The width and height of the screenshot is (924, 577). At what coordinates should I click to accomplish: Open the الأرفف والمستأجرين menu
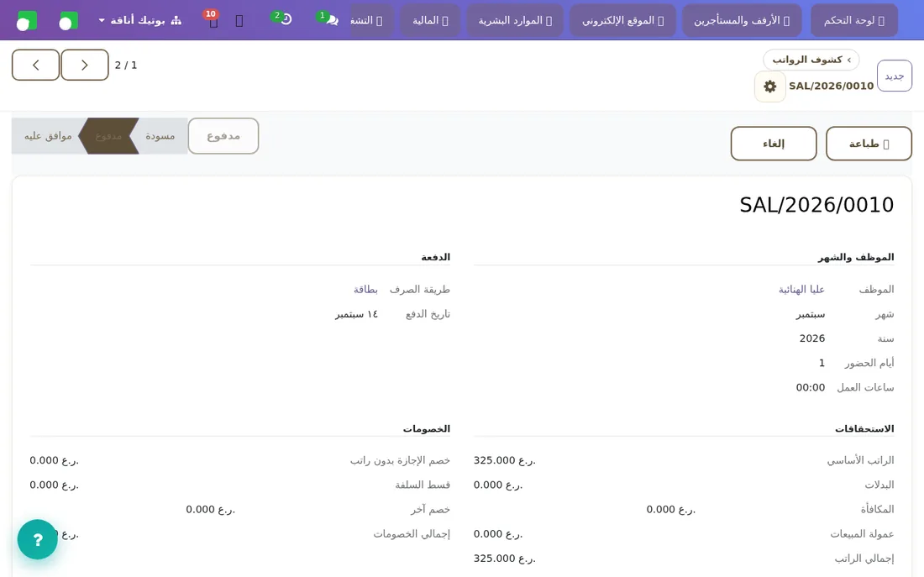tap(742, 21)
